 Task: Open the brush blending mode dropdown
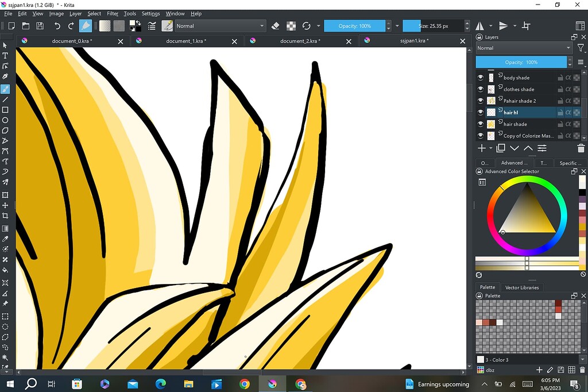(x=220, y=26)
